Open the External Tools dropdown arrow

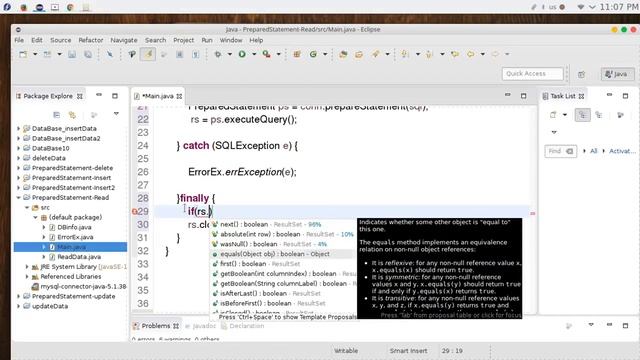(x=278, y=54)
